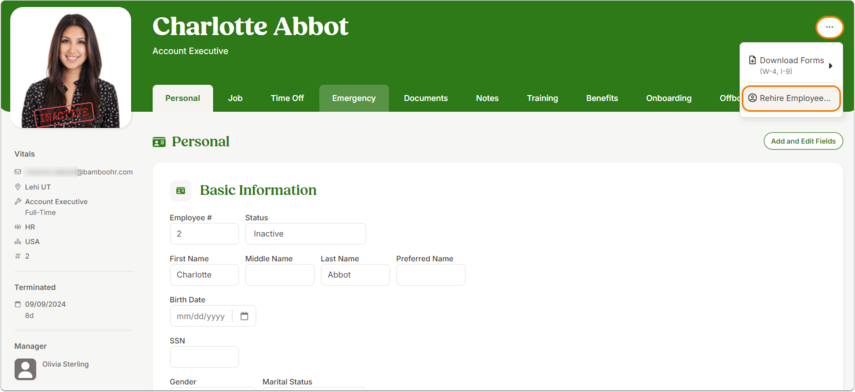The image size is (855, 392).
Task: Click Olivia Sterling's manager avatar
Action: (x=25, y=369)
